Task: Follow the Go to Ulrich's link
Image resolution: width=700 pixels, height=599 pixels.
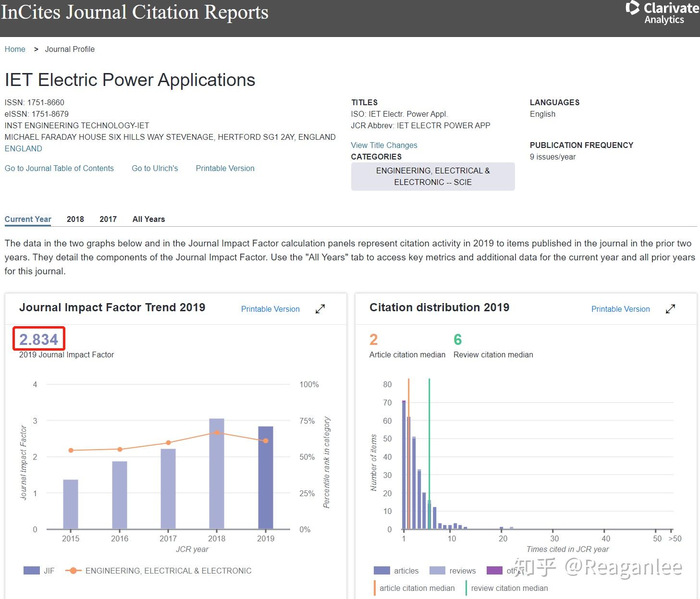Action: [x=155, y=168]
